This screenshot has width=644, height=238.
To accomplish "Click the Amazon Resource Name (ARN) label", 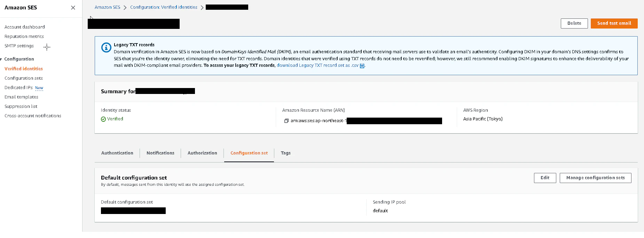I will 314,110.
